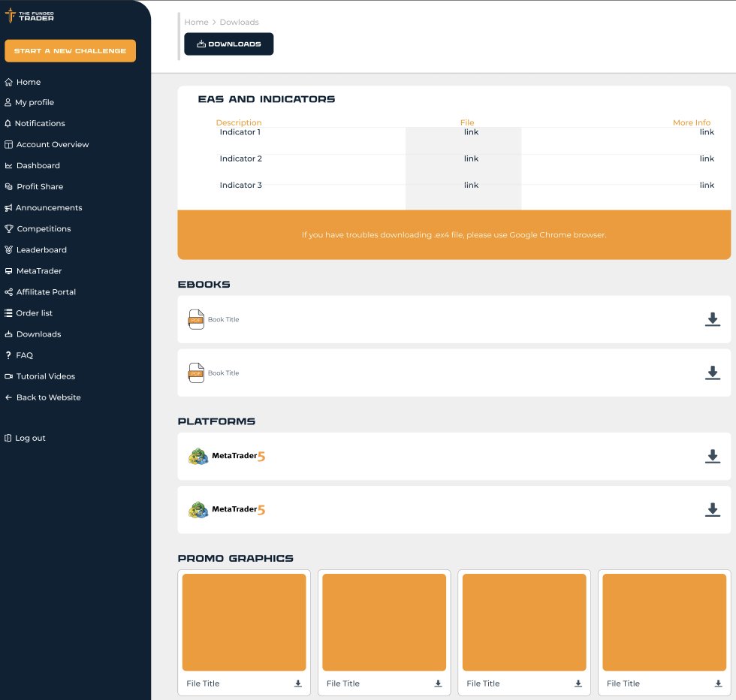
Task: Click the Leaderboard medal icon
Action: pyautogui.click(x=8, y=250)
